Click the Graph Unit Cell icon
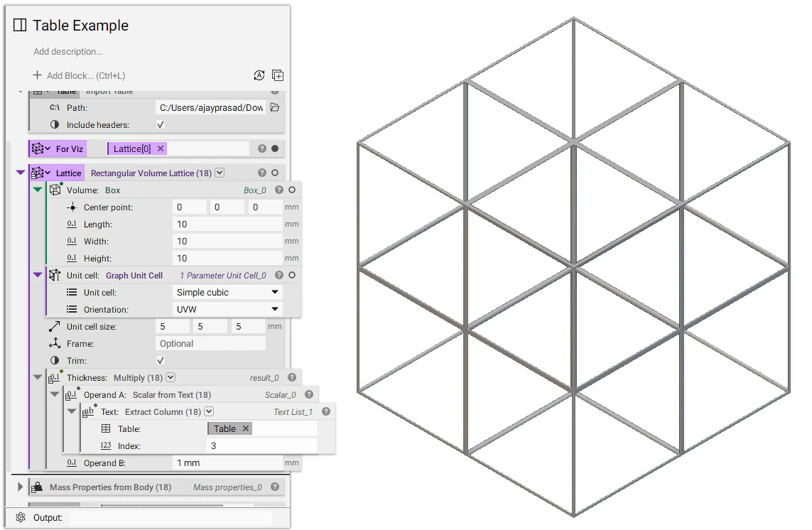Image resolution: width=812 pixels, height=530 pixels. click(x=55, y=275)
